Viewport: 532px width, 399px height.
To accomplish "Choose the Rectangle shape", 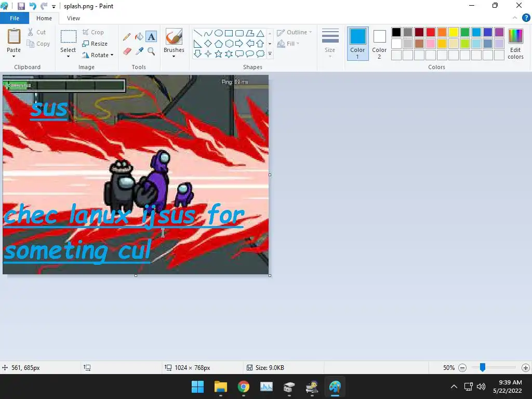I will pyautogui.click(x=229, y=33).
